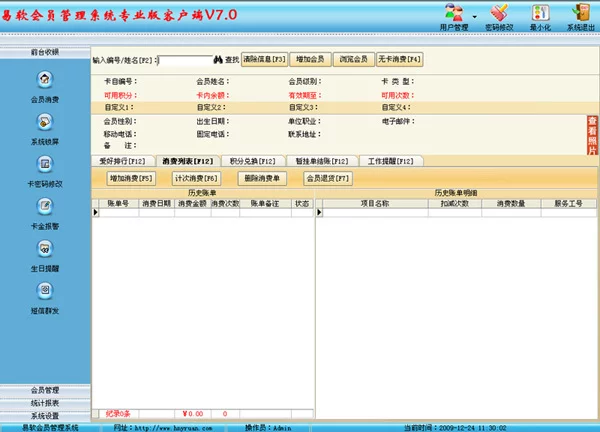Click 消费日期 column header

pos(157,204)
